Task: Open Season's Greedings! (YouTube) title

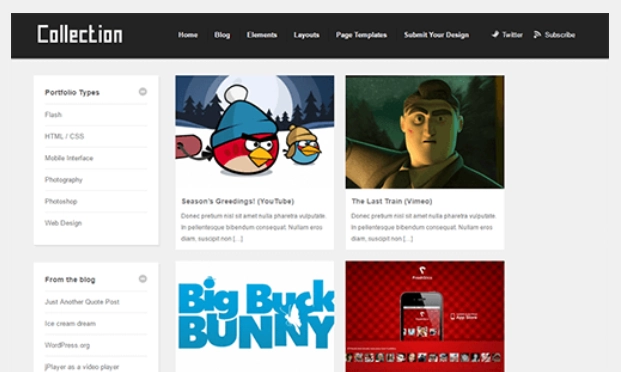Action: coord(238,201)
